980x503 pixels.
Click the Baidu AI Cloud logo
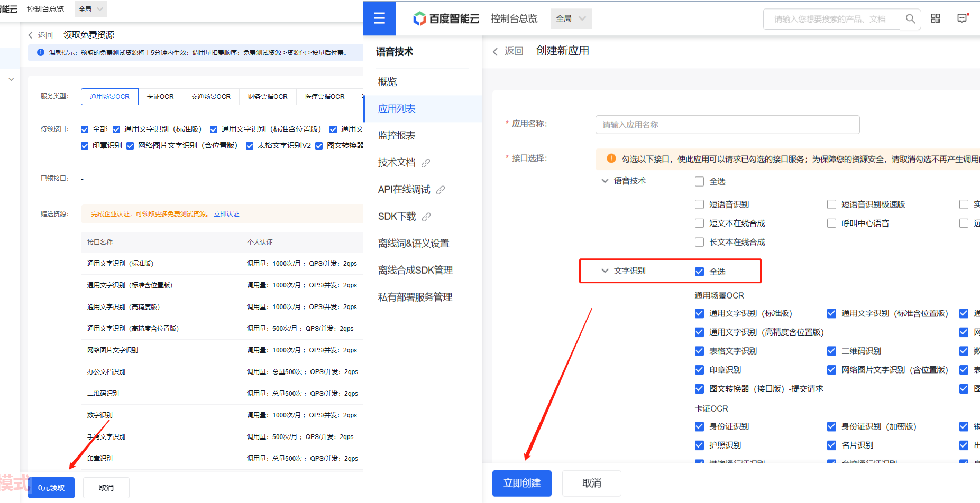[446, 18]
